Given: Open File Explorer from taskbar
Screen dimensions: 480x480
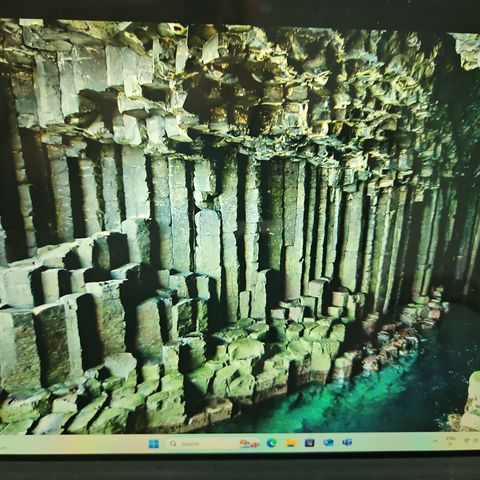Looking at the screenshot, I should tap(291, 443).
